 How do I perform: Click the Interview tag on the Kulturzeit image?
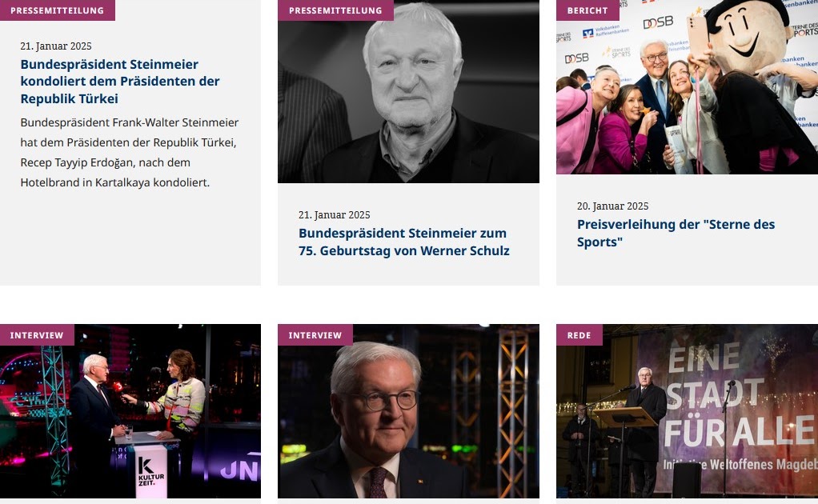[x=37, y=335]
